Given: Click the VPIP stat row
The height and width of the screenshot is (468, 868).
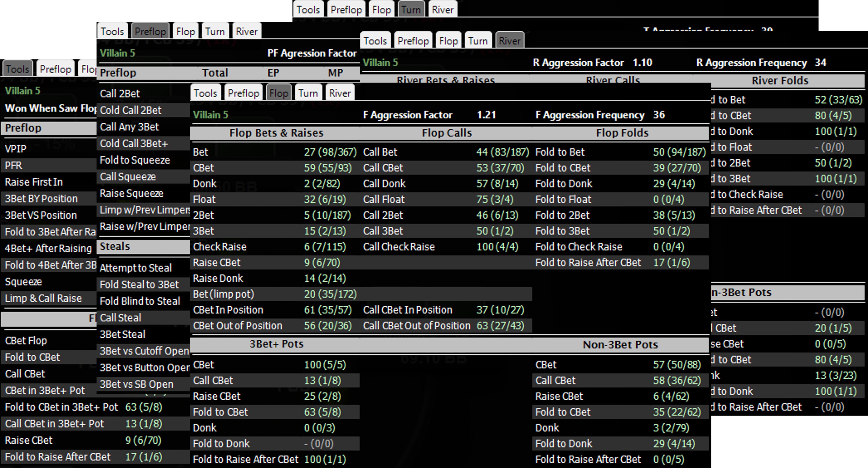Looking at the screenshot, I should coord(15,149).
